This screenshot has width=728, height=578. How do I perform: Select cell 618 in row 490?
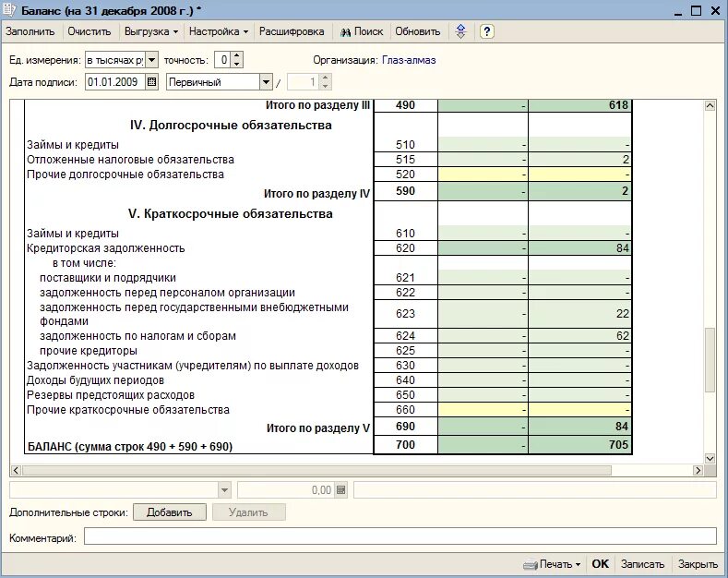[579, 105]
